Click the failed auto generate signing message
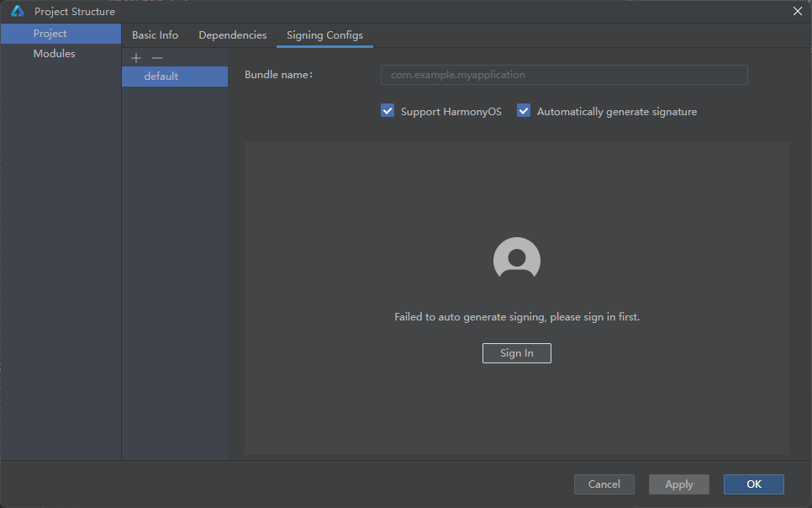This screenshot has height=508, width=812. (517, 317)
